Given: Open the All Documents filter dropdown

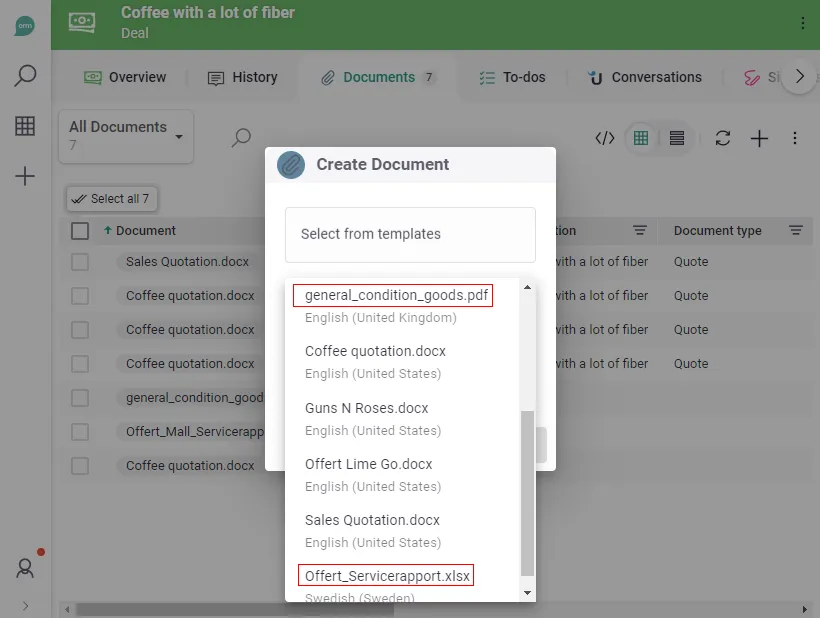Looking at the screenshot, I should (x=126, y=136).
